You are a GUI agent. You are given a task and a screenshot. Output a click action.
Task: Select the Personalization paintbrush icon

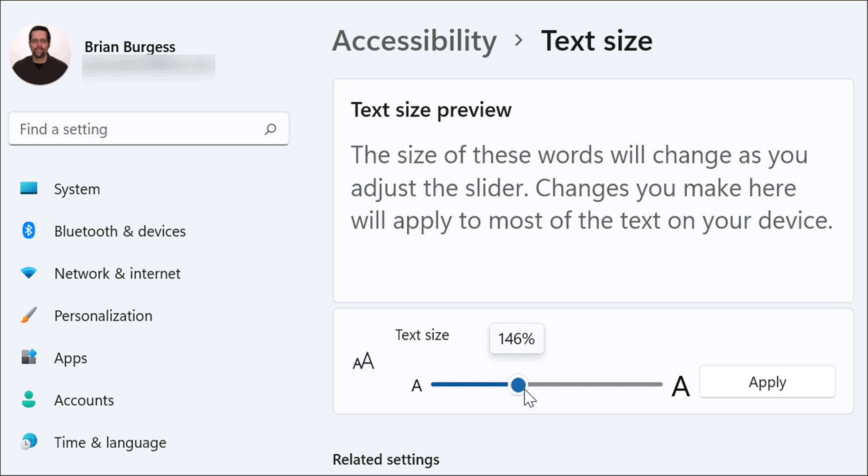coord(28,315)
